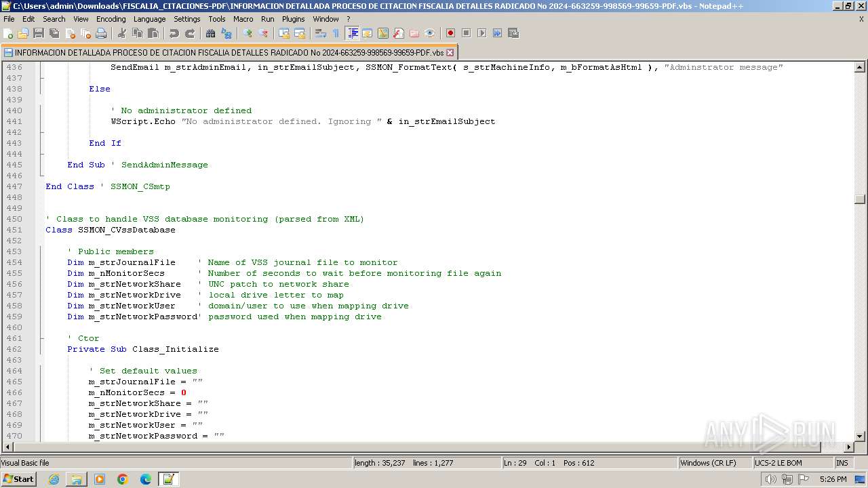
Task: Toggle Show All Characters pilcrow icon
Action: [x=336, y=33]
